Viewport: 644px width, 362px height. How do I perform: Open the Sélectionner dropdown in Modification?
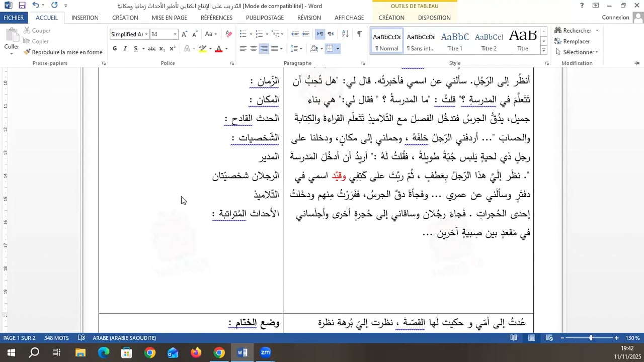point(580,52)
